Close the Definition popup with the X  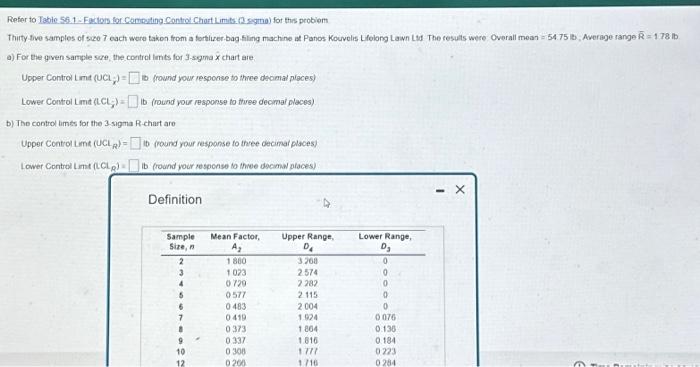(x=460, y=190)
